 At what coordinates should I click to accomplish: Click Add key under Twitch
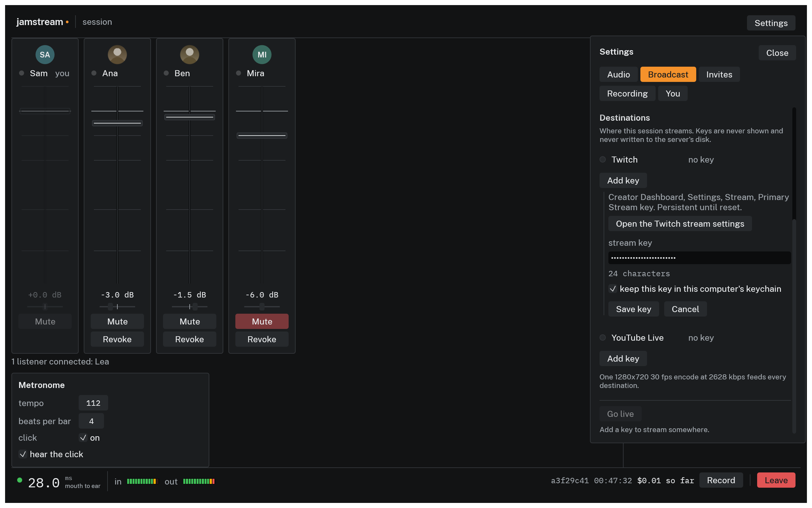click(623, 180)
